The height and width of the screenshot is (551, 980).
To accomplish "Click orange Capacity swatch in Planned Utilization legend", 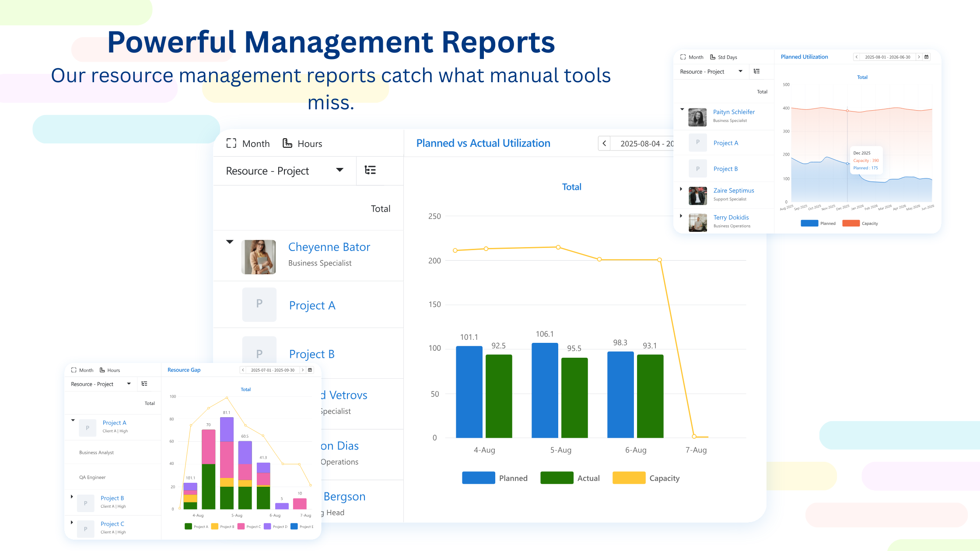I will tap(850, 223).
